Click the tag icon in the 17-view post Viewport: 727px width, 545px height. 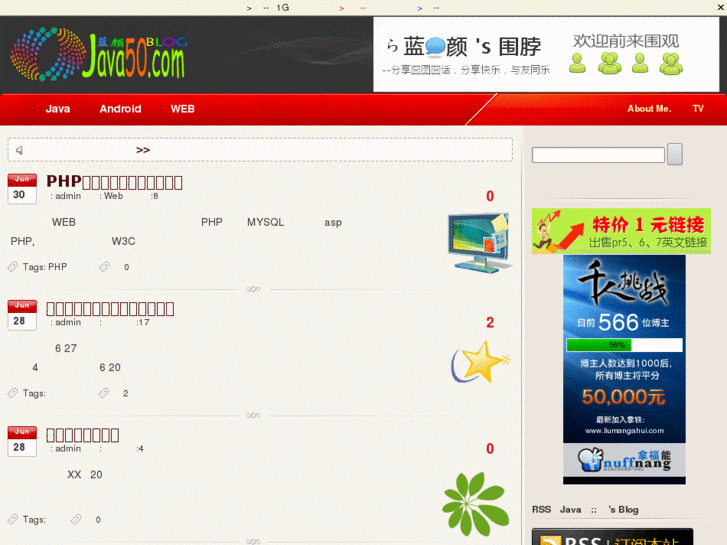[x=13, y=393]
